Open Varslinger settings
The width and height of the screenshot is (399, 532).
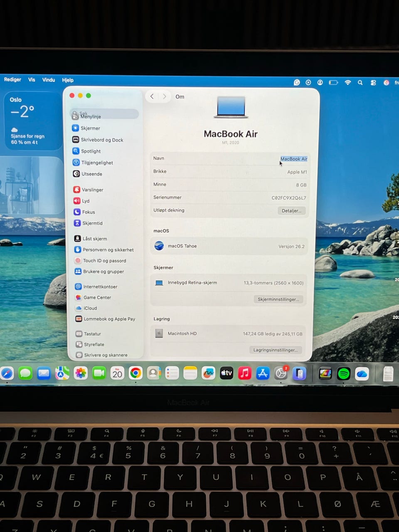(x=89, y=190)
